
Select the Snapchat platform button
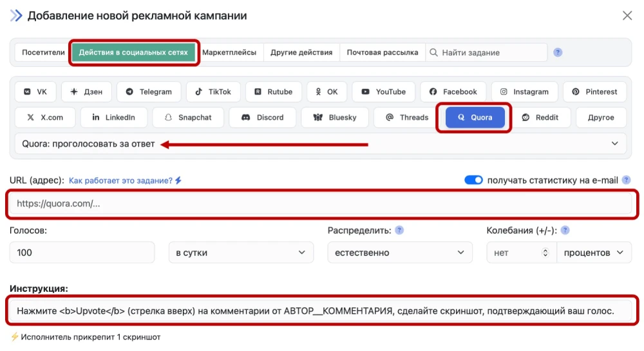pos(188,117)
